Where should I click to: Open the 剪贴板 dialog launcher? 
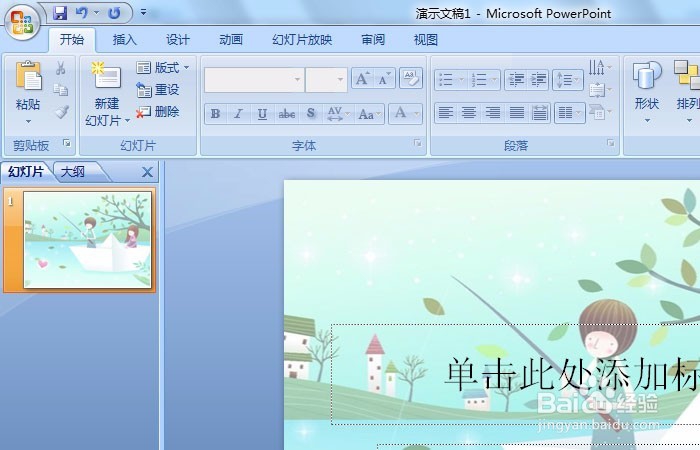point(67,143)
